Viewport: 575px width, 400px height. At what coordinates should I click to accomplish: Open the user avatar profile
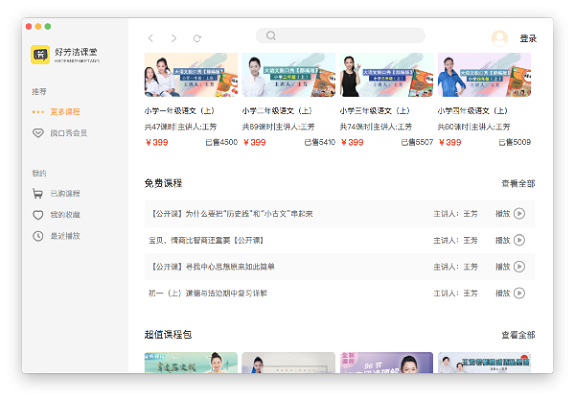tap(499, 38)
